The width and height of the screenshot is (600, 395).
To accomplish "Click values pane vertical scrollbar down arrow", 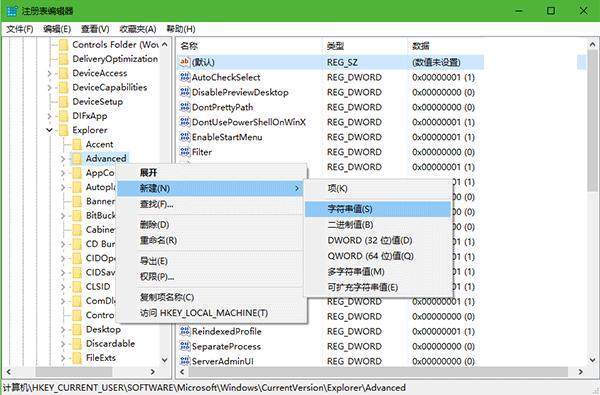I will (x=592, y=360).
